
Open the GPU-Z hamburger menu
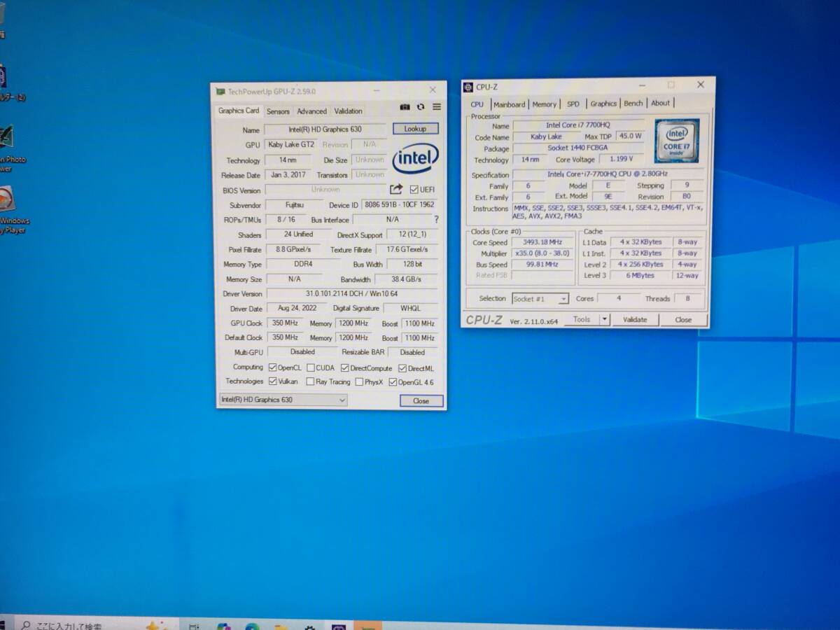tap(437, 107)
